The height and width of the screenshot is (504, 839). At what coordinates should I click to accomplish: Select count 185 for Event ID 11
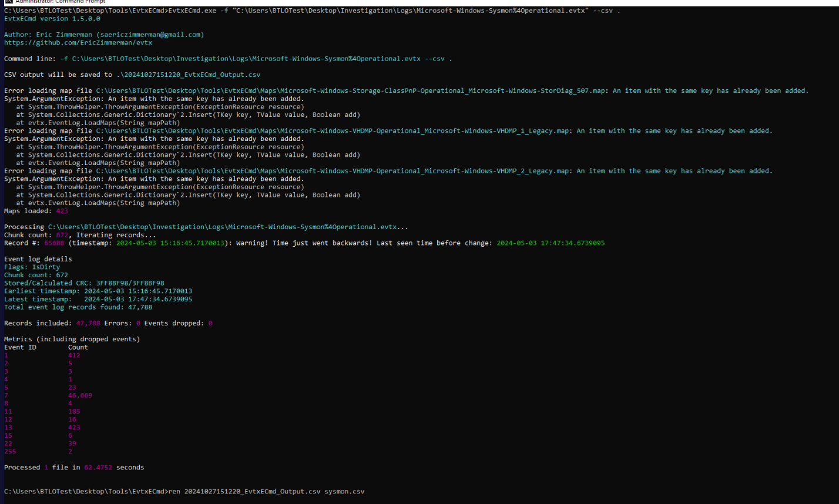(x=74, y=411)
